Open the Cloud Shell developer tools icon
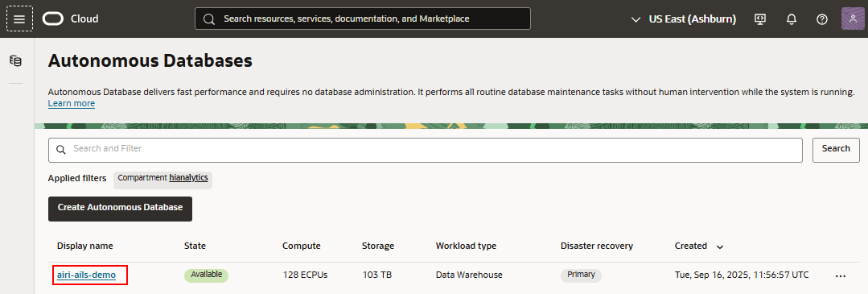The width and height of the screenshot is (868, 294). 761,19
